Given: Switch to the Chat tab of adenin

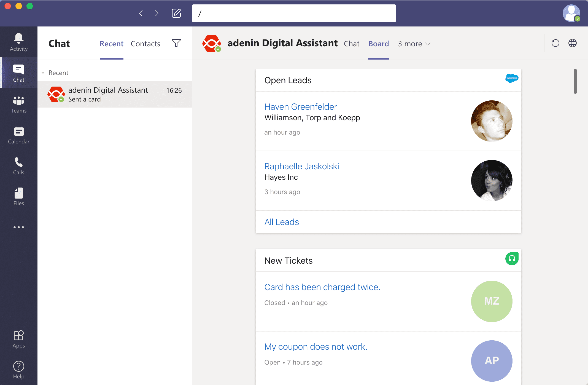Looking at the screenshot, I should (x=352, y=44).
